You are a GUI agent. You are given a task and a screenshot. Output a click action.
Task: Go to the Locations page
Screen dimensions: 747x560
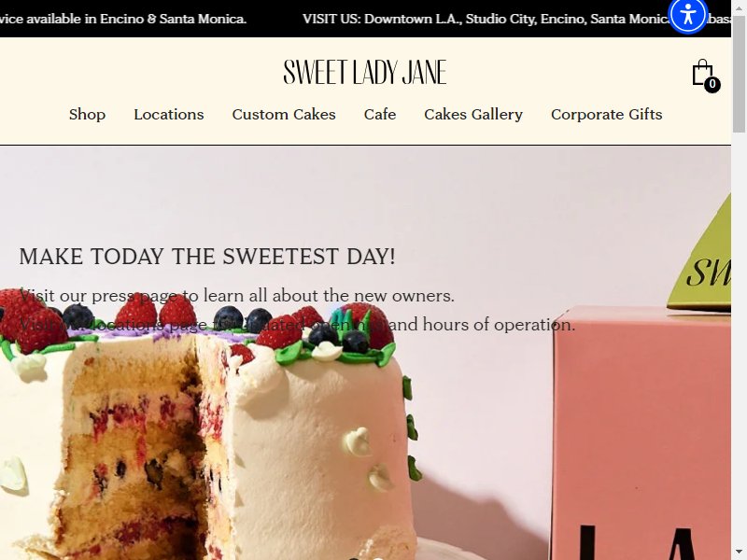pyautogui.click(x=169, y=114)
